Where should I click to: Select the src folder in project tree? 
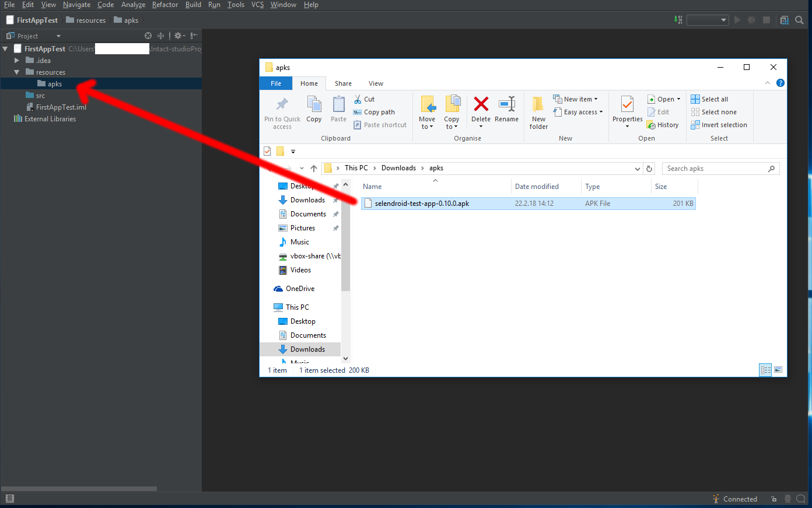coord(35,96)
